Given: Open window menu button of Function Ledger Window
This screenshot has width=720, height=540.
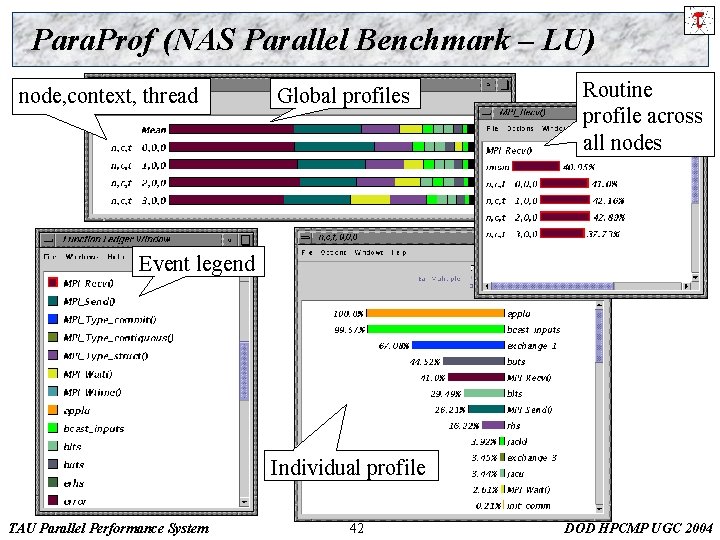Looking at the screenshot, I should pos(48,240).
